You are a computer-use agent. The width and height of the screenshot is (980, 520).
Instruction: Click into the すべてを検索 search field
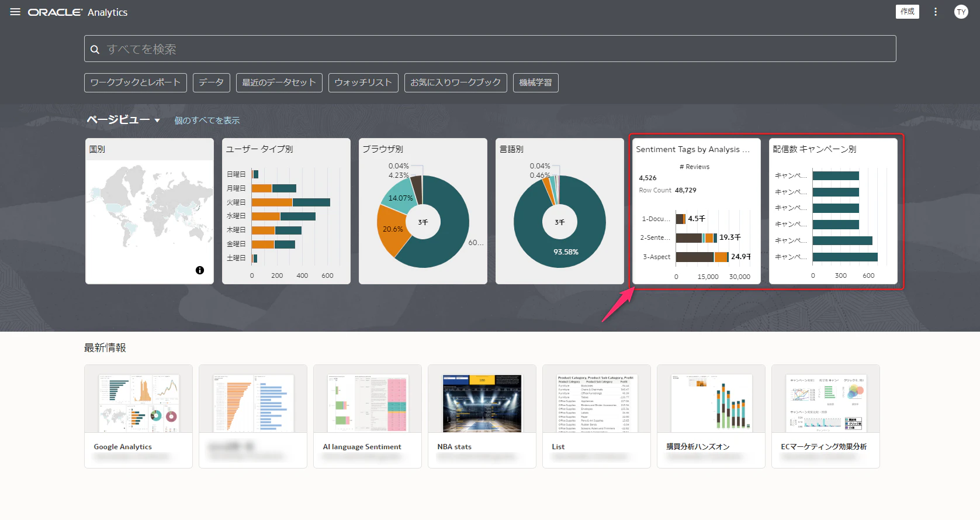[x=490, y=49]
